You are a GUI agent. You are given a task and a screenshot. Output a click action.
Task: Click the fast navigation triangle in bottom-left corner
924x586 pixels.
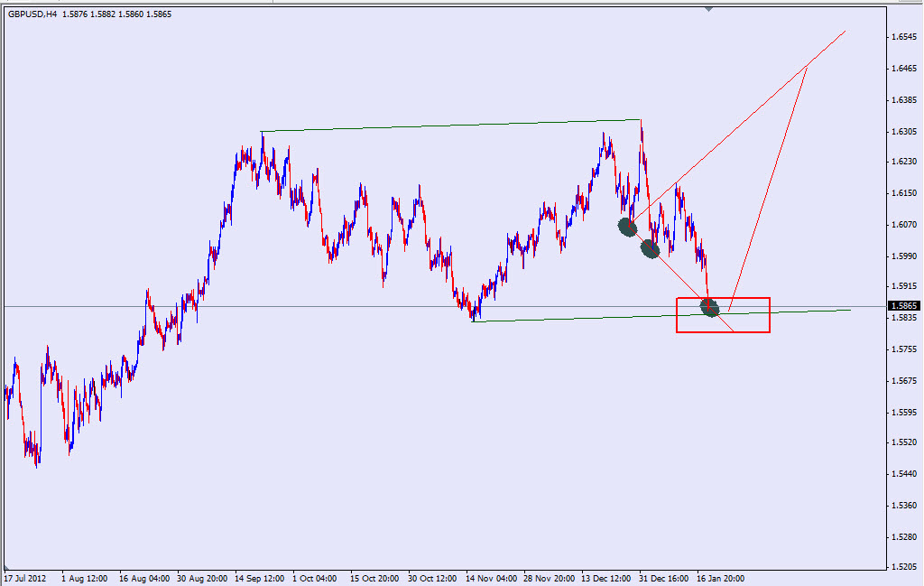(6, 568)
